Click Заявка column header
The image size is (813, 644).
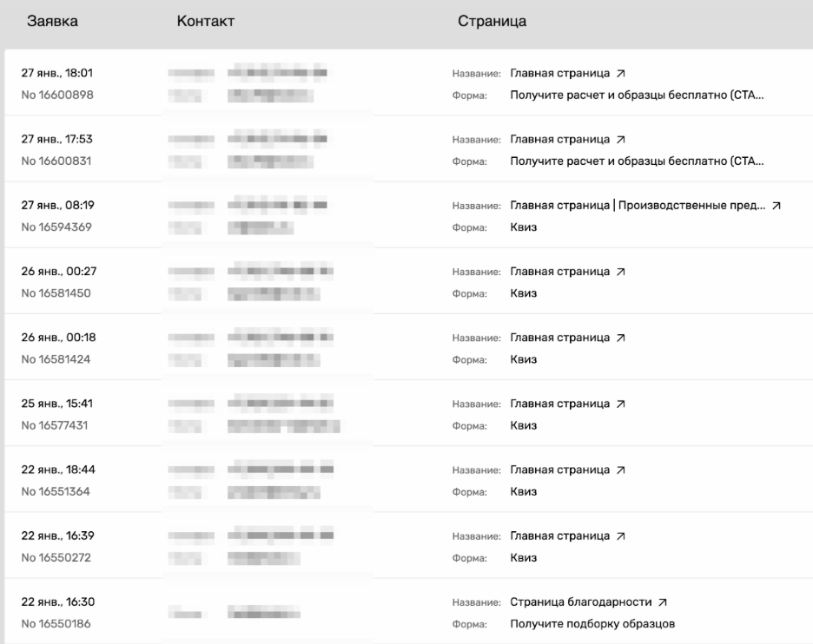(x=53, y=22)
